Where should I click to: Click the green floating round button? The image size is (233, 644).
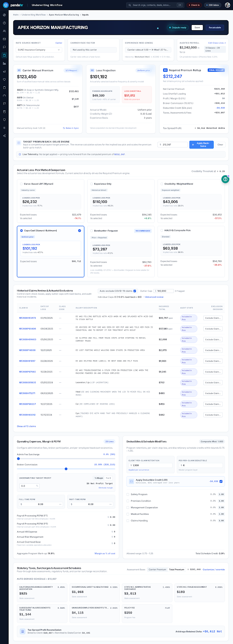click(225, 179)
